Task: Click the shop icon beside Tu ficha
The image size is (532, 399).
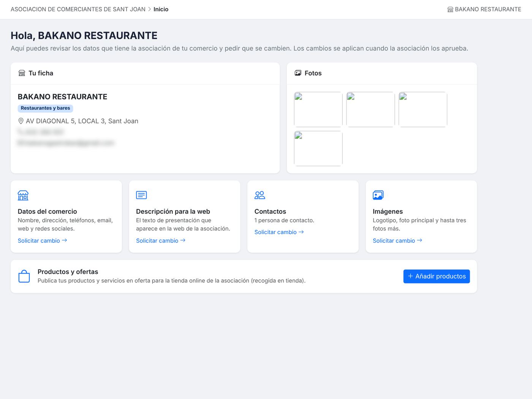Action: coord(22,73)
